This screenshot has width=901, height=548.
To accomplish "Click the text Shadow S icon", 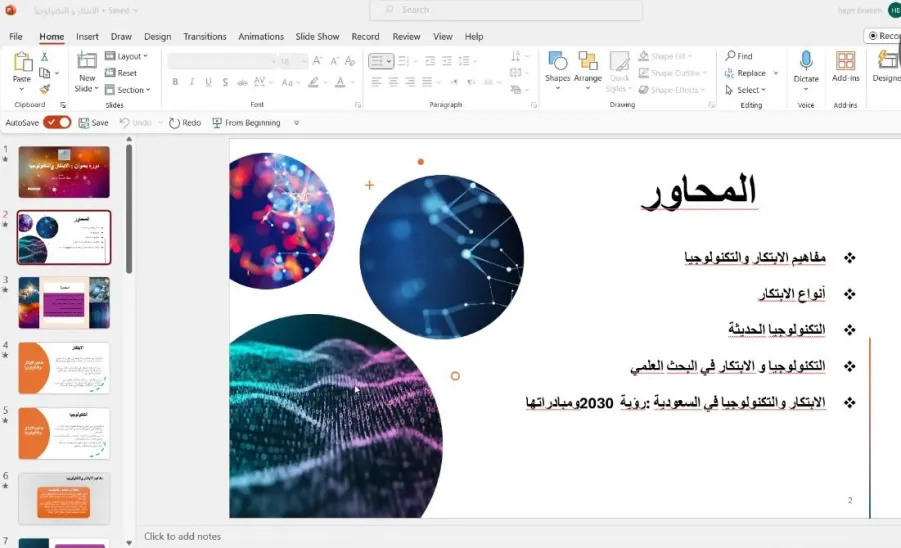I will [x=225, y=82].
